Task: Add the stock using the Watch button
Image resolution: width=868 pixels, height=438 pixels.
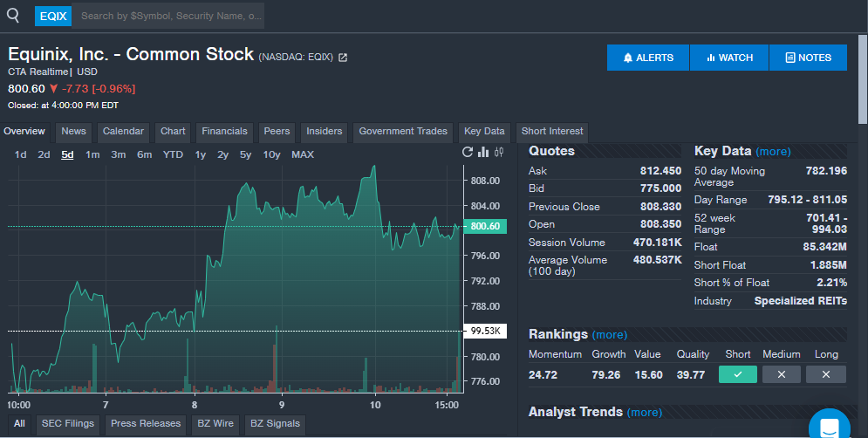Action: pos(729,58)
